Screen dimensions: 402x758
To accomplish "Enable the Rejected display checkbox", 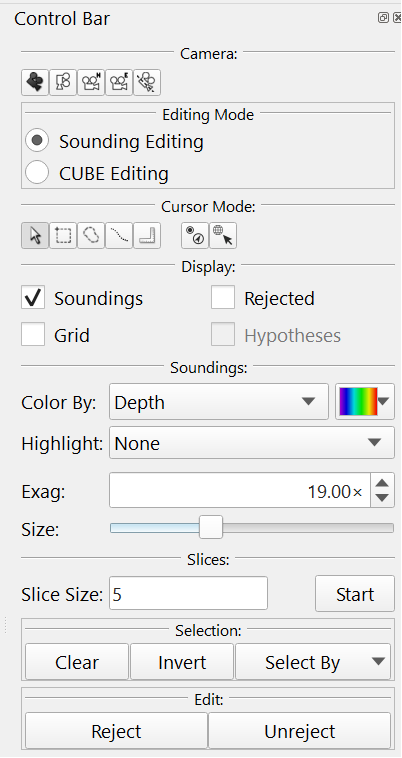I will tap(223, 297).
